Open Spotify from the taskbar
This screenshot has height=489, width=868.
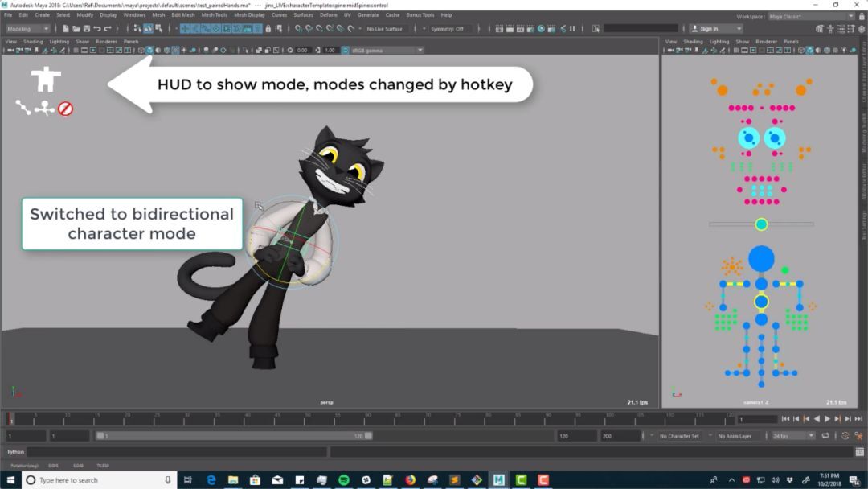pyautogui.click(x=344, y=479)
